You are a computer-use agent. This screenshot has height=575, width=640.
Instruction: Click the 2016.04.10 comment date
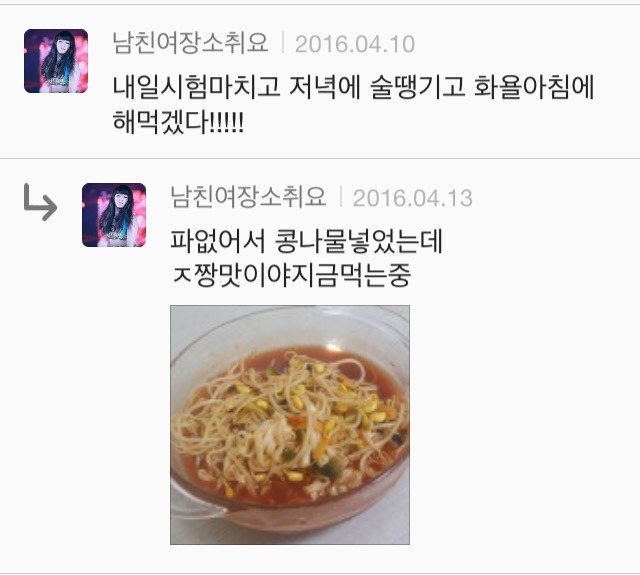[355, 44]
